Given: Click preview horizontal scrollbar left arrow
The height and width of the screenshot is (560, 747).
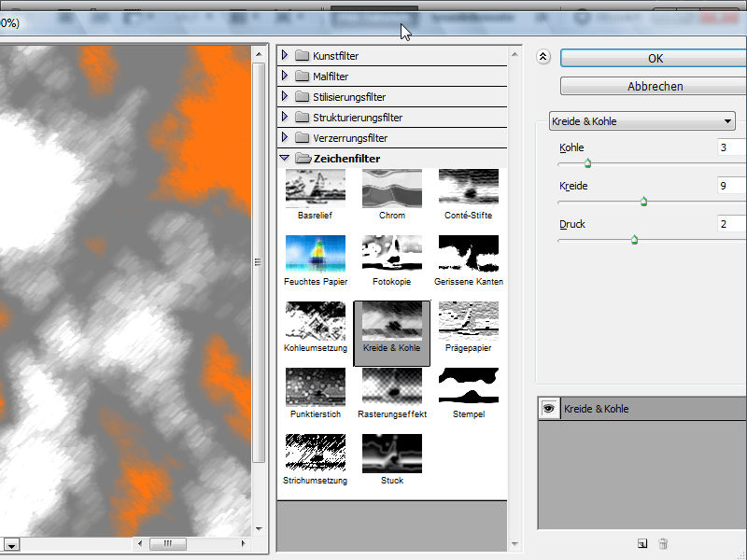Looking at the screenshot, I should coord(139,543).
